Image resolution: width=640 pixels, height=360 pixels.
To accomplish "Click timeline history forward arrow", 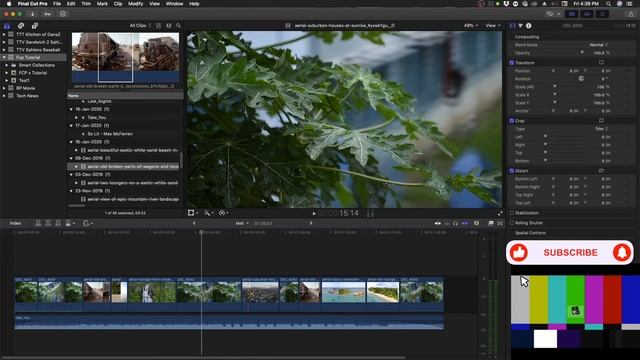I will [311, 223].
